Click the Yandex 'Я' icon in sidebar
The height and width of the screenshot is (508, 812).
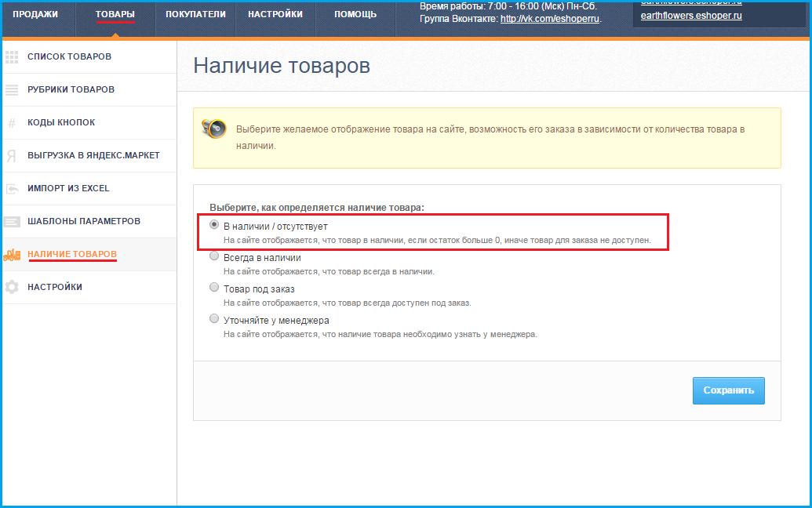12,155
